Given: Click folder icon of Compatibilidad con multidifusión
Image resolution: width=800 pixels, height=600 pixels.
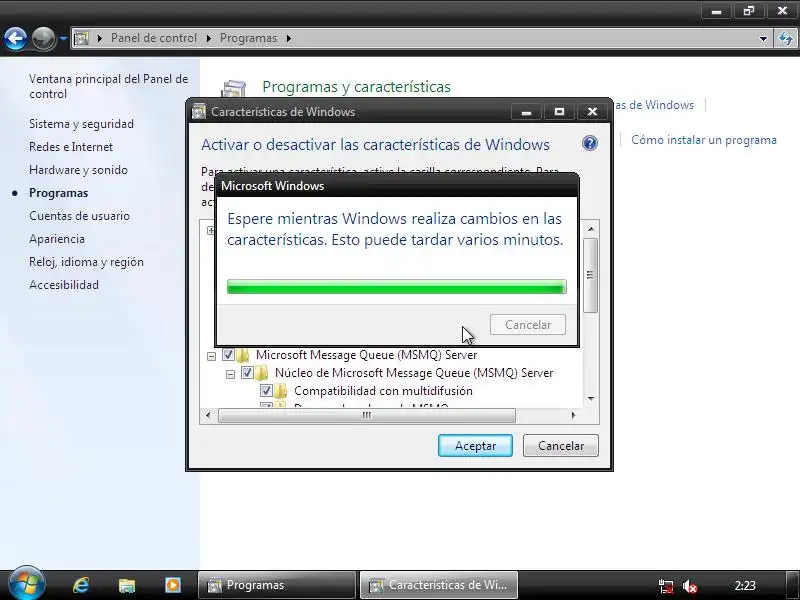Looking at the screenshot, I should point(281,391).
